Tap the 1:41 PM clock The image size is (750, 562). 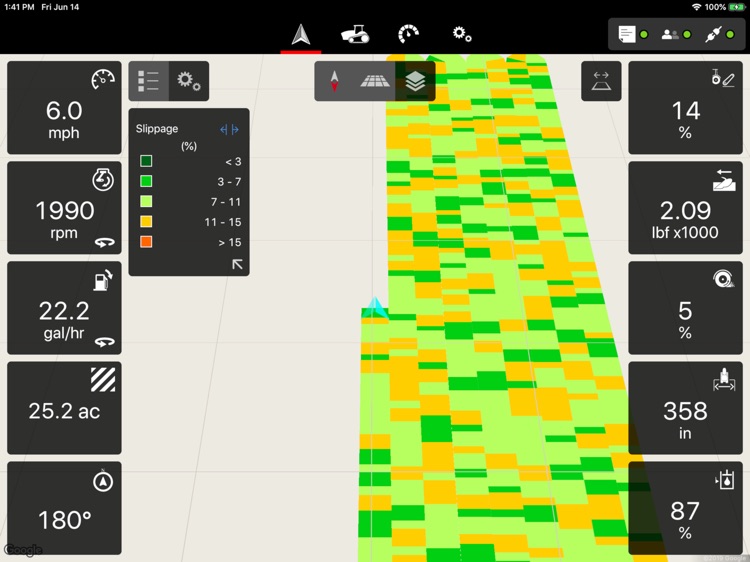click(19, 7)
